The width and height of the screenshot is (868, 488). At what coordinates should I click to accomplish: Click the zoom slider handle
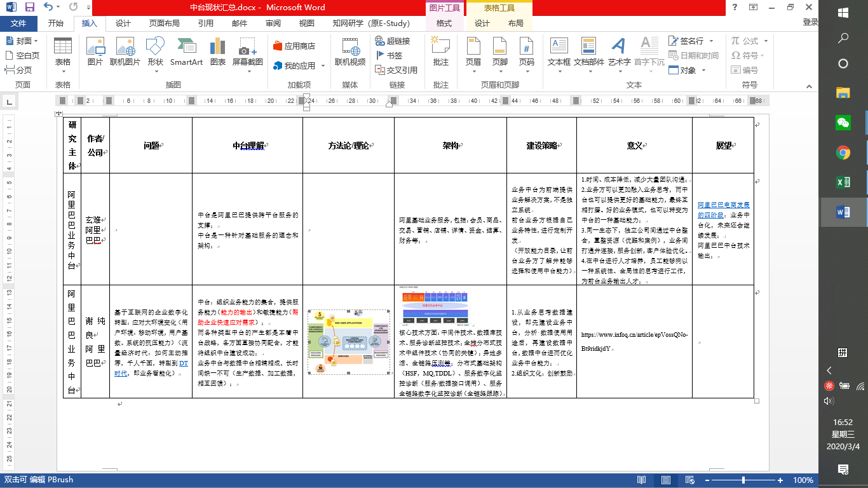click(x=744, y=480)
